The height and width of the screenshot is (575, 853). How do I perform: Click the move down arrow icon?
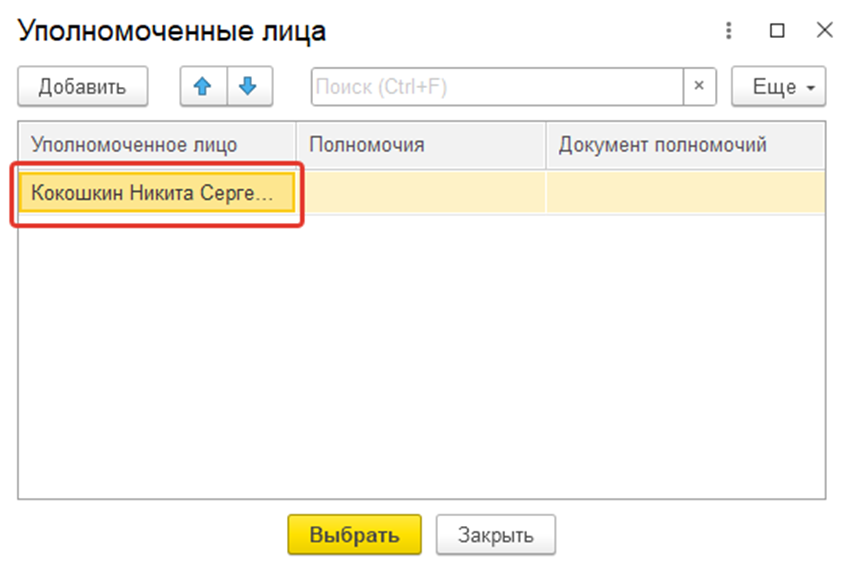click(249, 86)
